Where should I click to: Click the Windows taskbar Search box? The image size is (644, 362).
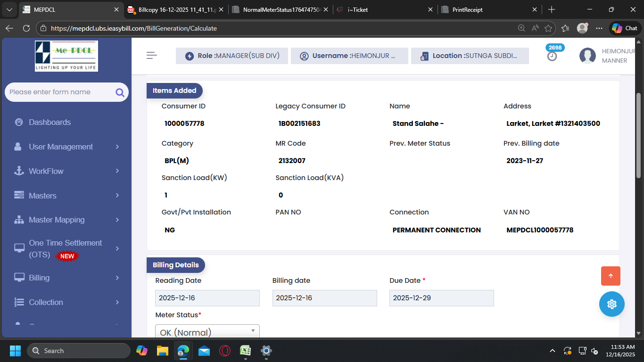[x=79, y=351]
